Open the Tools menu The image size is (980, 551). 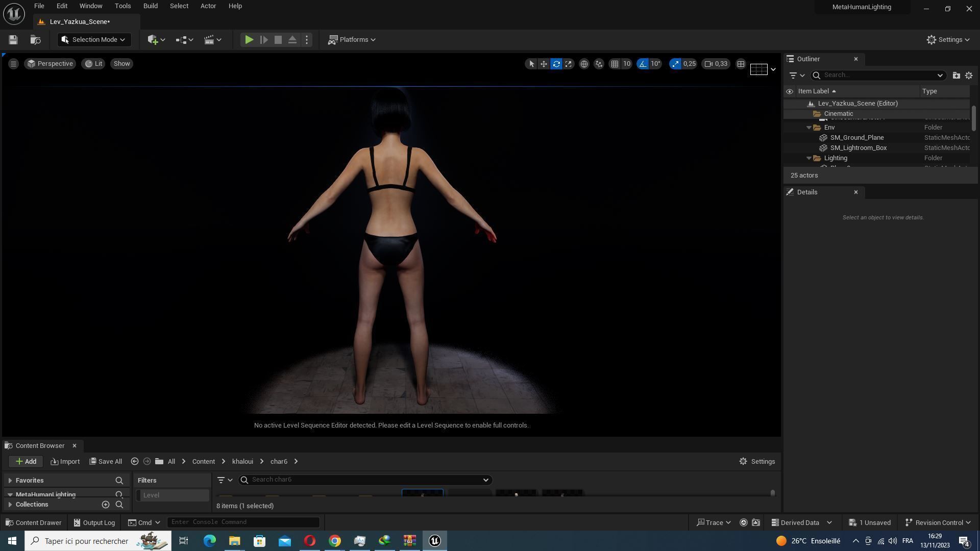122,6
